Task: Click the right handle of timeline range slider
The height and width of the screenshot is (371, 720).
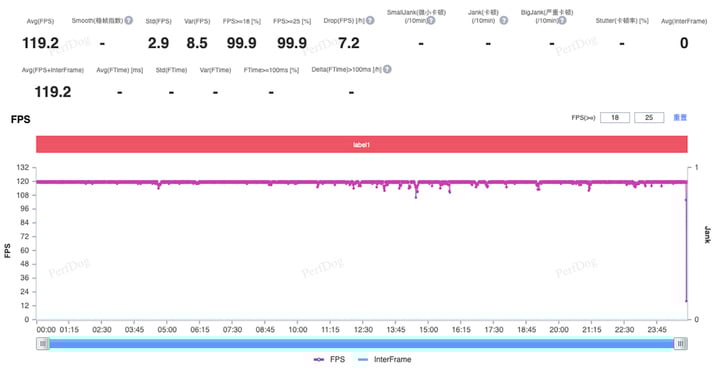Action: click(x=681, y=343)
